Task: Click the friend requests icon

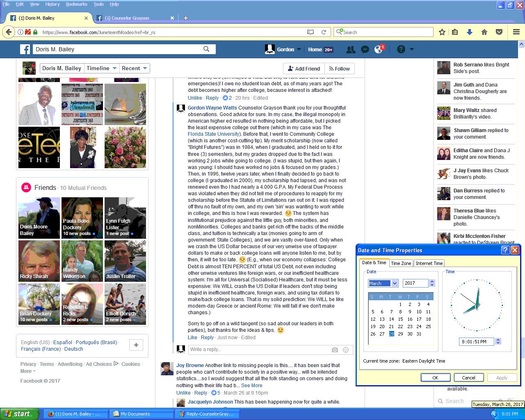Action: point(351,49)
